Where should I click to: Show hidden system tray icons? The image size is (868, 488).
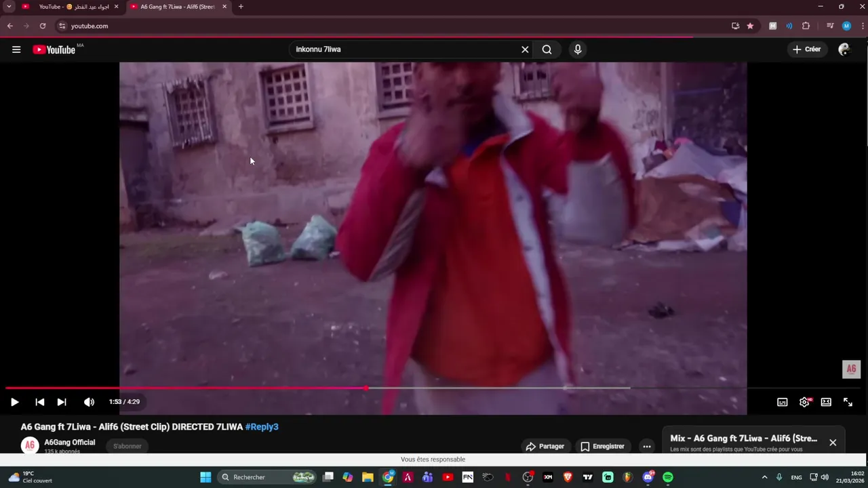[764, 477]
